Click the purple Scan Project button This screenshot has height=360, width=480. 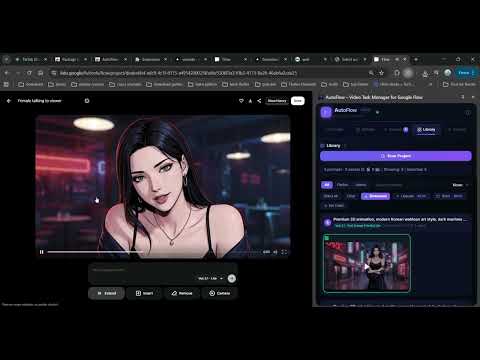point(396,156)
